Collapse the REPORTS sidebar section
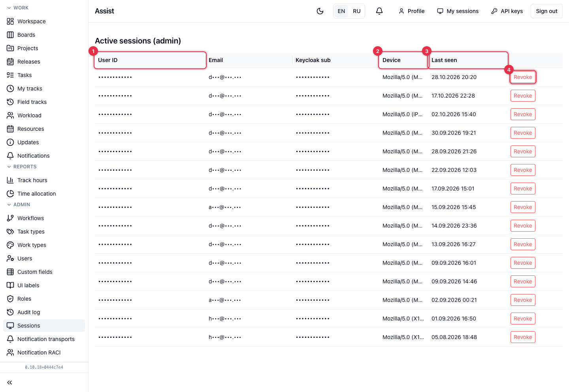 pos(22,167)
